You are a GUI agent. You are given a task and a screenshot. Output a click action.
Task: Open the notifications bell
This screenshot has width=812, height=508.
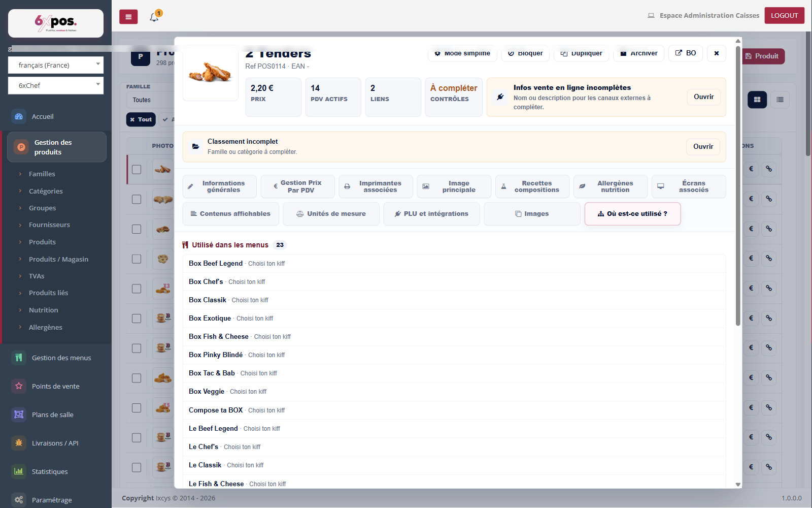point(154,17)
